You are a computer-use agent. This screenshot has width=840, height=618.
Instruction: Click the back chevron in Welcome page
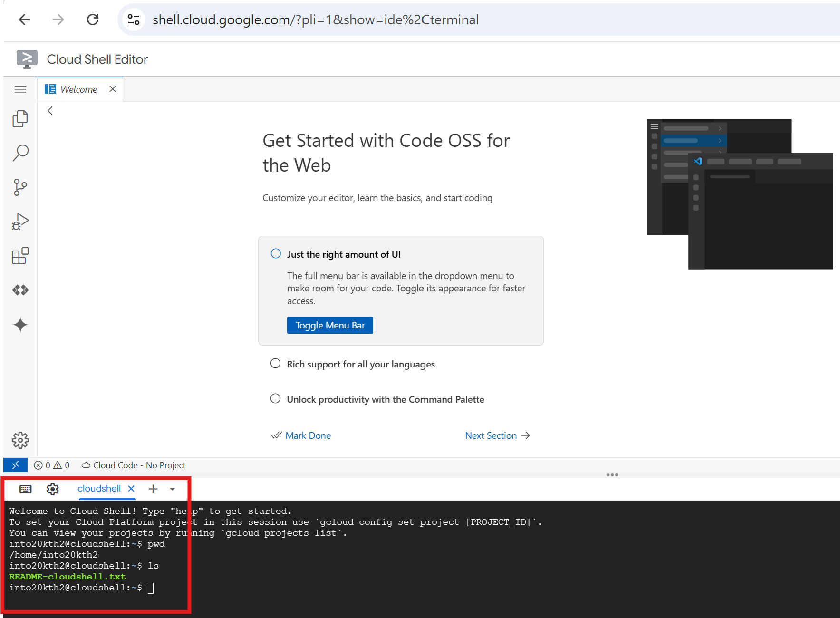coord(50,111)
